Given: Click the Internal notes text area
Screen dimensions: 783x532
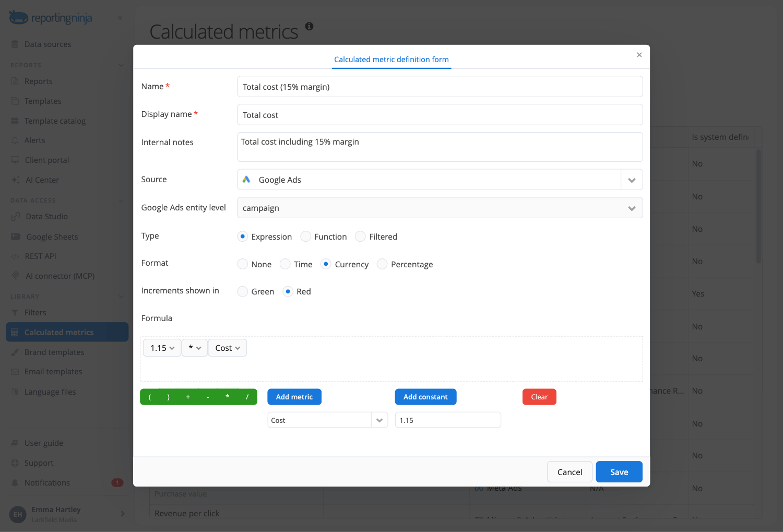Looking at the screenshot, I should (440, 147).
